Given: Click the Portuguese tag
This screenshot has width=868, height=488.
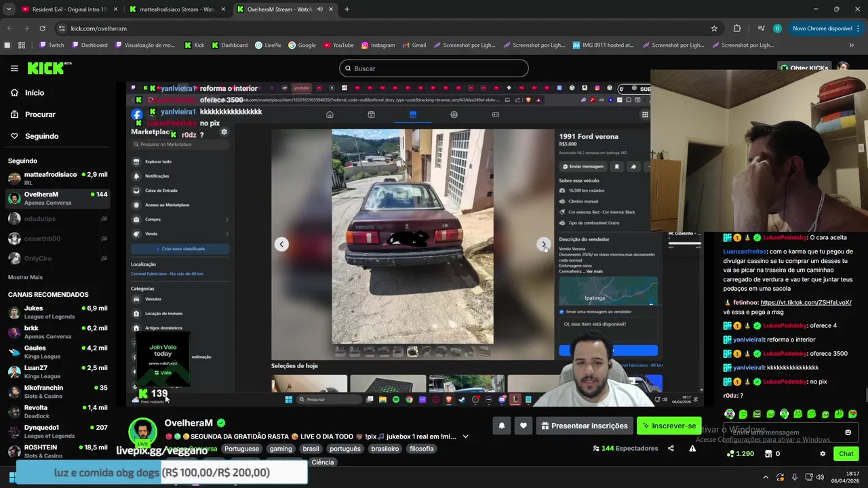Looking at the screenshot, I should coord(241,449).
